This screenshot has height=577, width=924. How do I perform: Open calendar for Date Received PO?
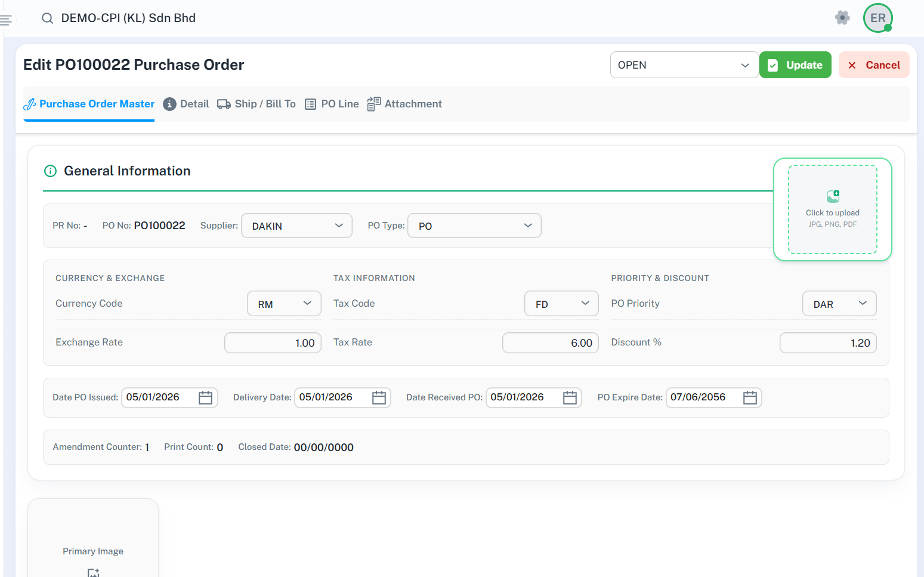point(570,398)
